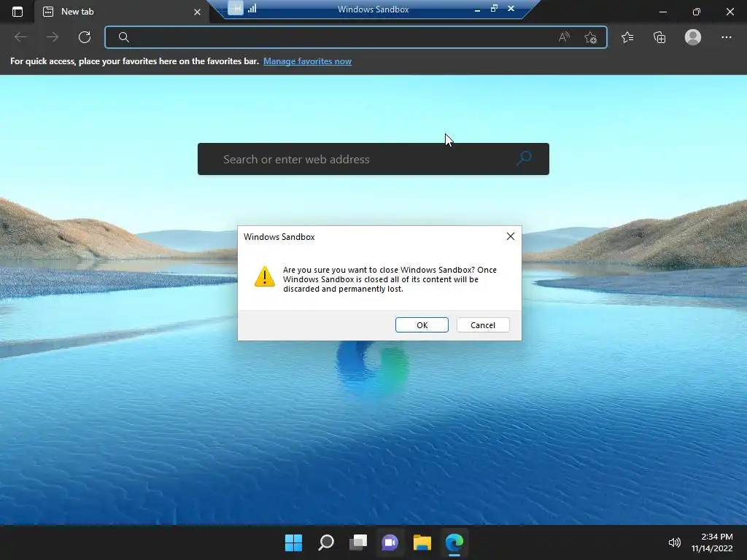The height and width of the screenshot is (560, 747).
Task: Close the Windows Sandbox dialog with X
Action: pos(510,236)
